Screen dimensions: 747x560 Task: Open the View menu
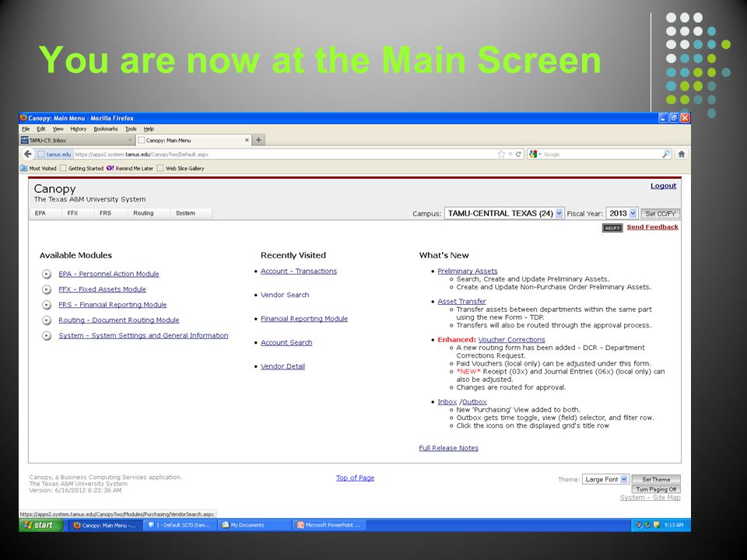58,129
